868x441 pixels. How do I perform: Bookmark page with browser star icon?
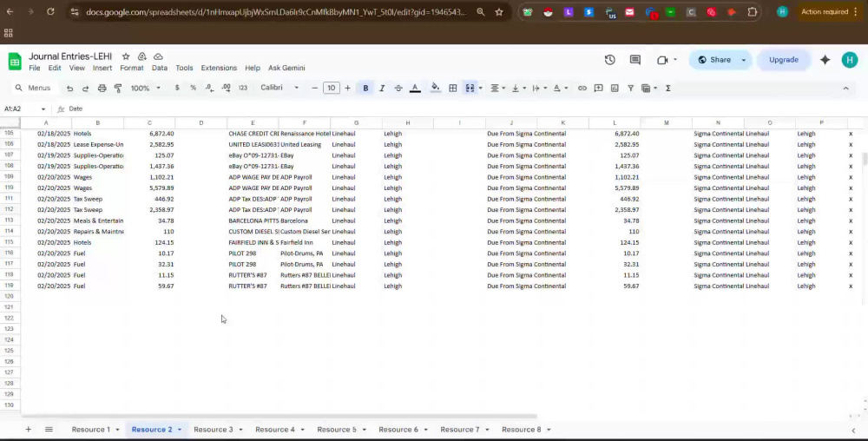click(x=499, y=11)
